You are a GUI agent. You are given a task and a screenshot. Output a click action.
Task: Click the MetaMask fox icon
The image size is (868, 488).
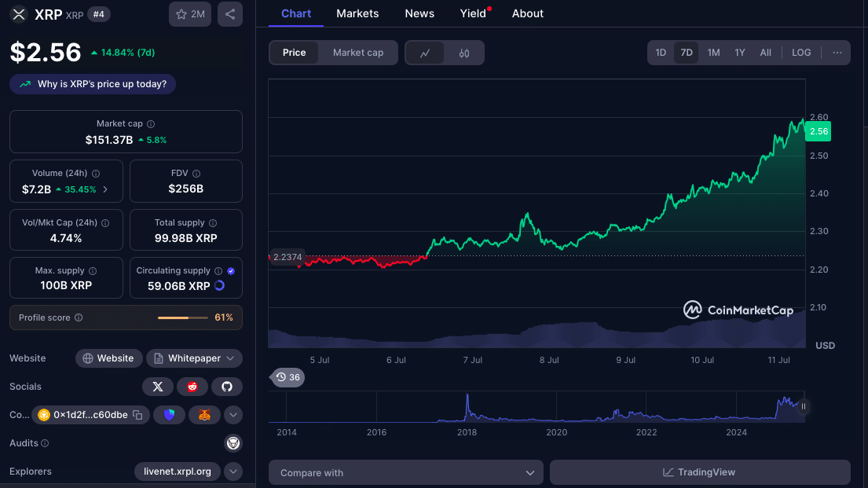pos(204,415)
